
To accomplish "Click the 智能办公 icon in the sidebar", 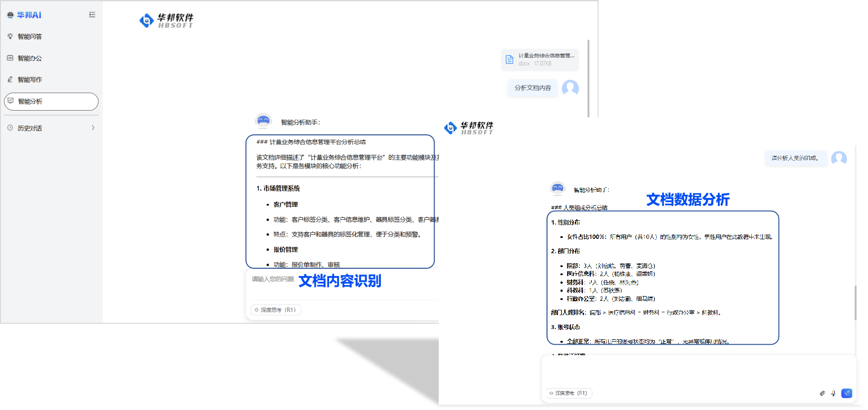I will (10, 58).
